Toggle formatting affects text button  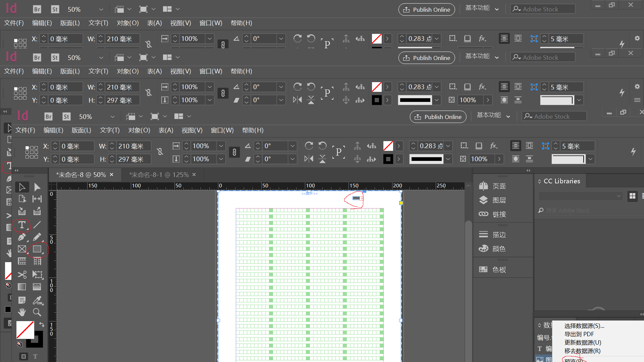35,356
